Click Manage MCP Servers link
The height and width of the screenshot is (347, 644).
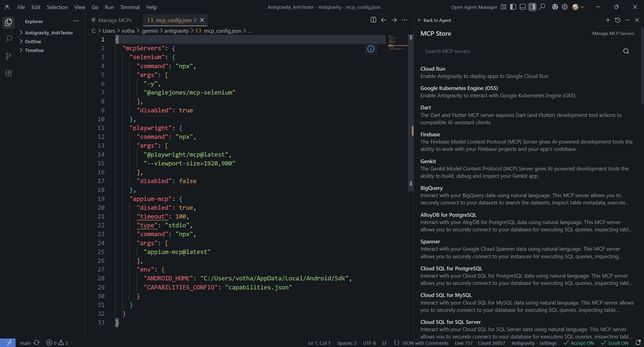(x=613, y=33)
